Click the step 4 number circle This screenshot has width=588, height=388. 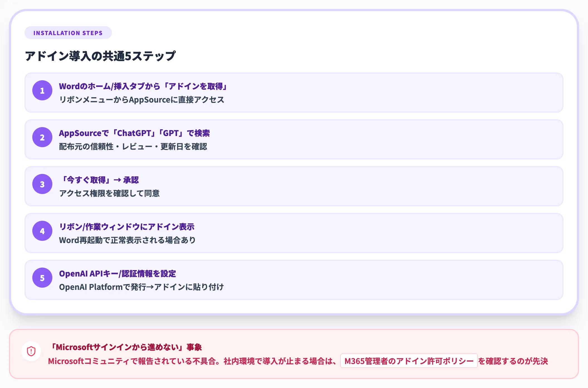42,231
